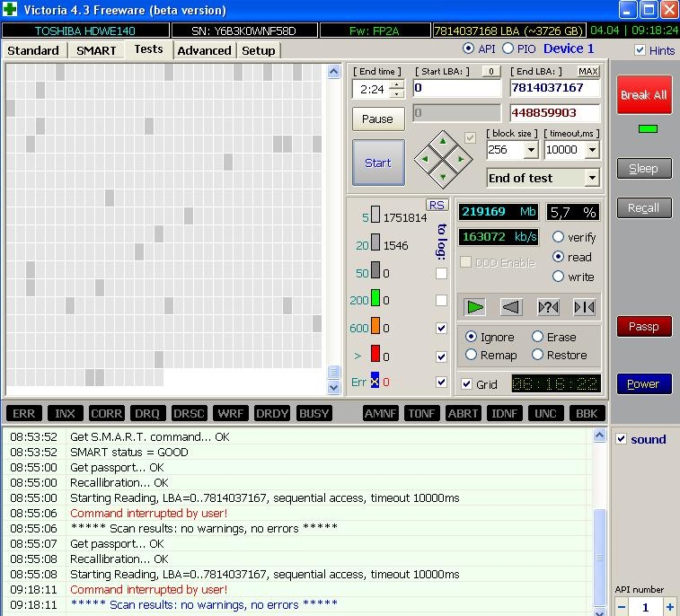Click the ERR status indicator
680x616 pixels.
click(24, 414)
